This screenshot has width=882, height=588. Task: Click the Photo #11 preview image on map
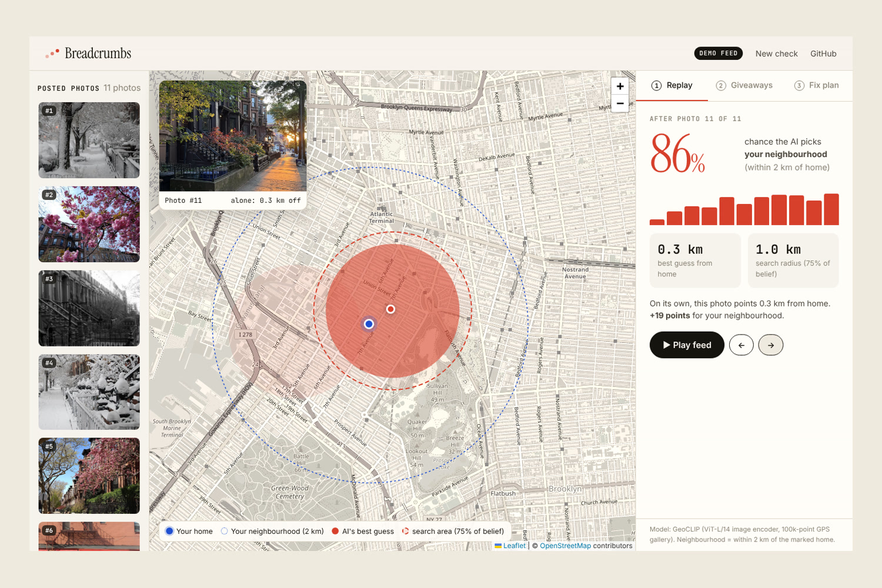233,136
